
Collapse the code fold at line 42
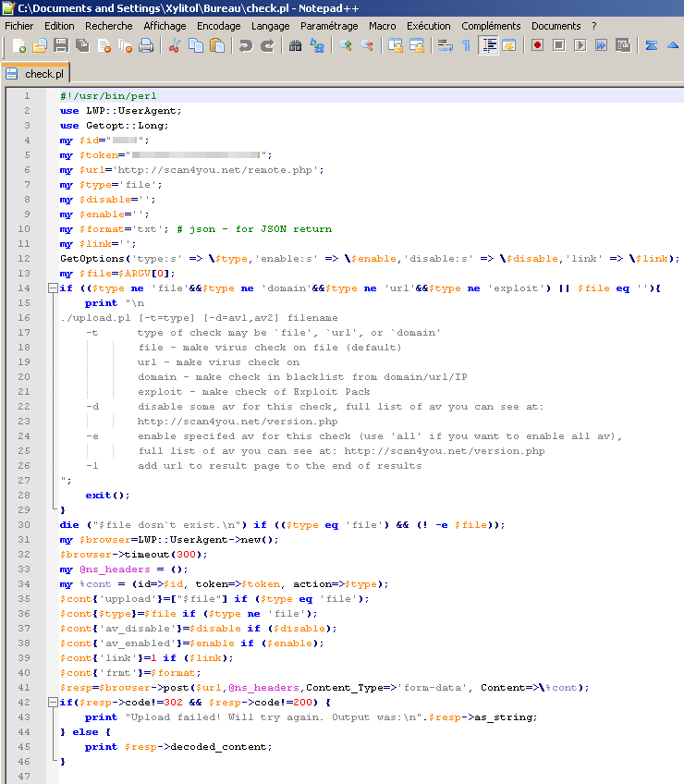pyautogui.click(x=53, y=702)
